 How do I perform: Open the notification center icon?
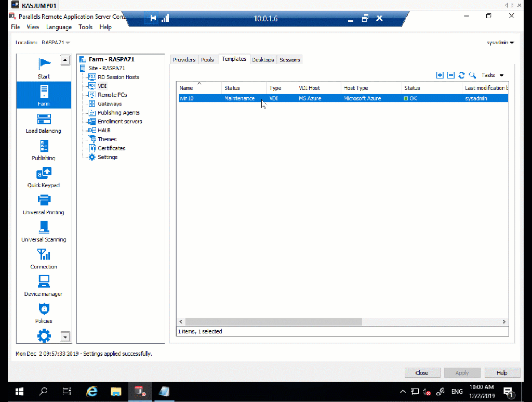[x=509, y=393]
